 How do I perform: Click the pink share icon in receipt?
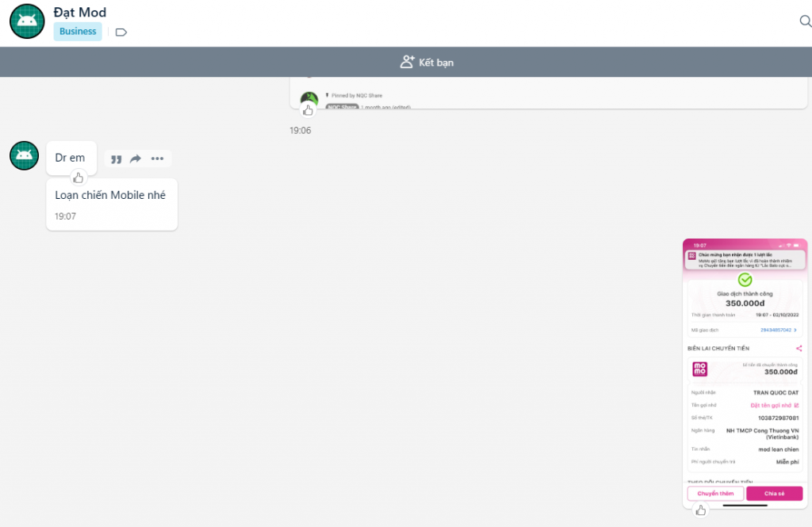pos(799,348)
